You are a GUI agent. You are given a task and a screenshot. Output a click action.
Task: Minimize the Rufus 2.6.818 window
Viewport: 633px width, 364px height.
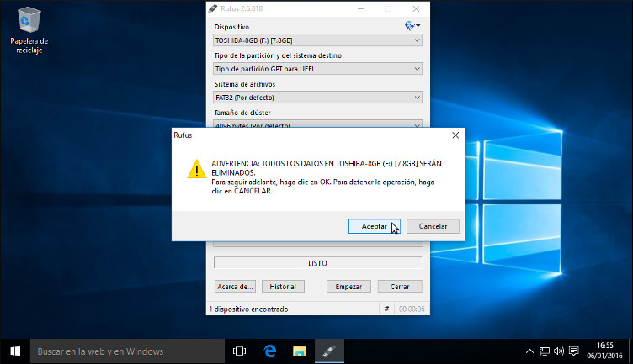coord(360,8)
